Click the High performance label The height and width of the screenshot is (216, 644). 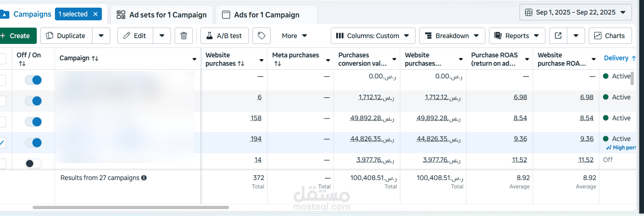[624, 147]
